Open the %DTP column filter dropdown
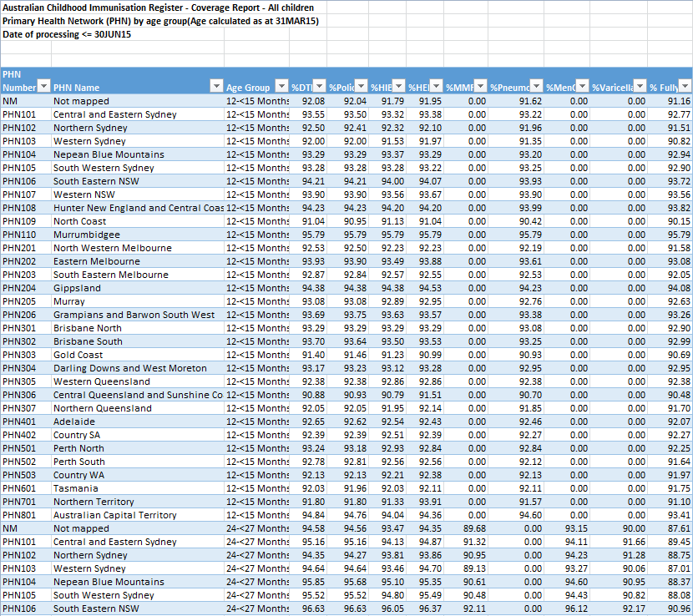This screenshot has width=693, height=616. click(319, 85)
